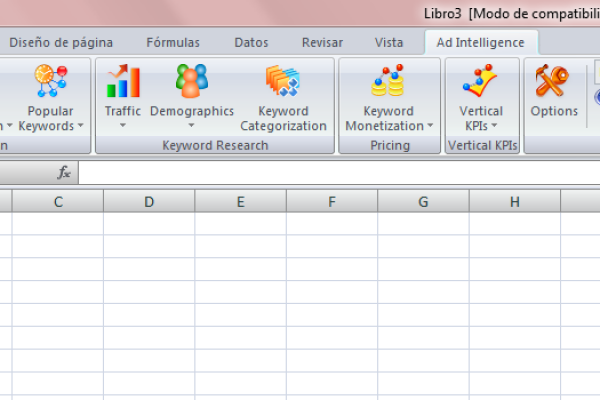Select column D by its header
Image resolution: width=600 pixels, height=400 pixels.
(149, 202)
